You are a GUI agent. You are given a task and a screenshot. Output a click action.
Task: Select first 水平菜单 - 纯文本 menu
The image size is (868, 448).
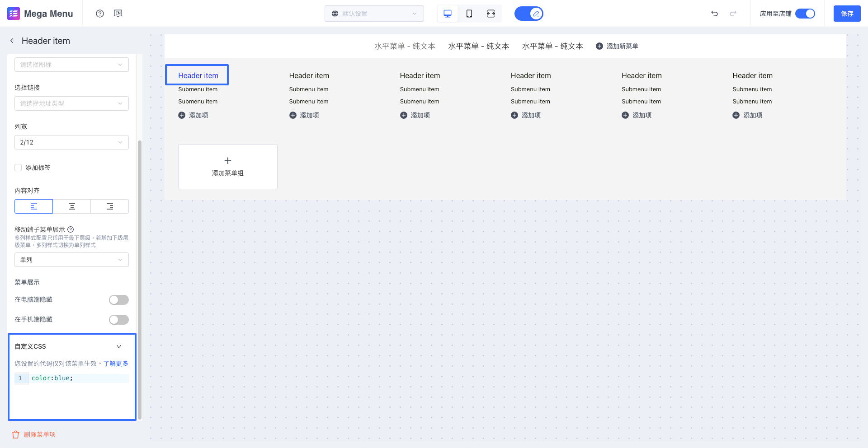point(405,46)
